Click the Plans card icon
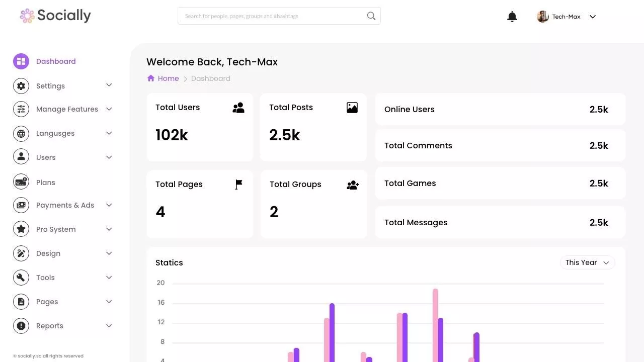 pos(21,182)
